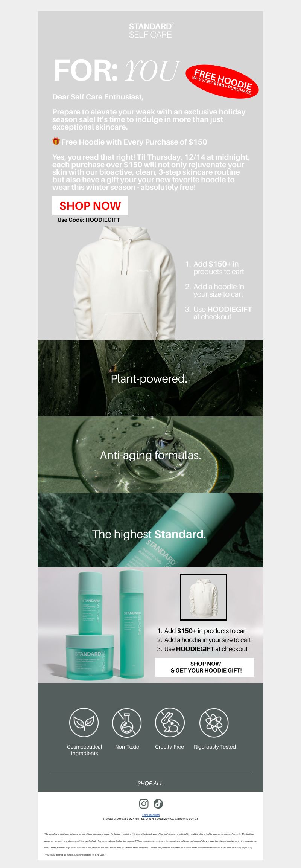Viewport: 301px width, 868px height.
Task: Click the gift emoji icon
Action: [x=56, y=142]
